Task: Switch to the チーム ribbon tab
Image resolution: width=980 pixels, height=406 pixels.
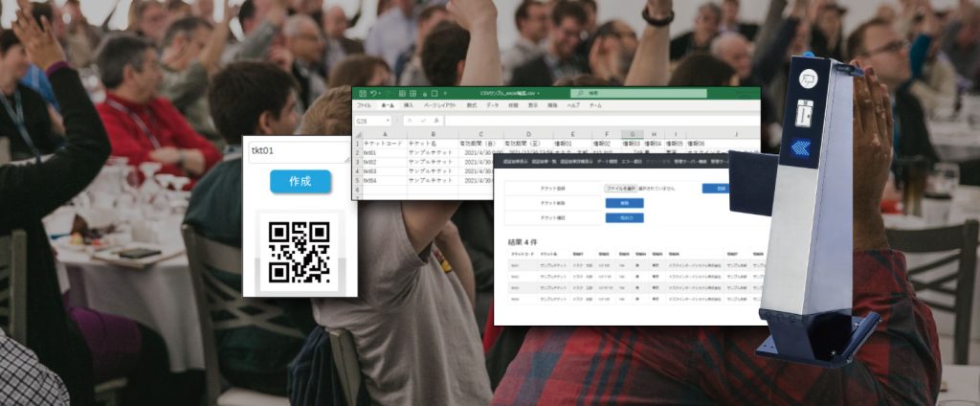Action: 595,105
